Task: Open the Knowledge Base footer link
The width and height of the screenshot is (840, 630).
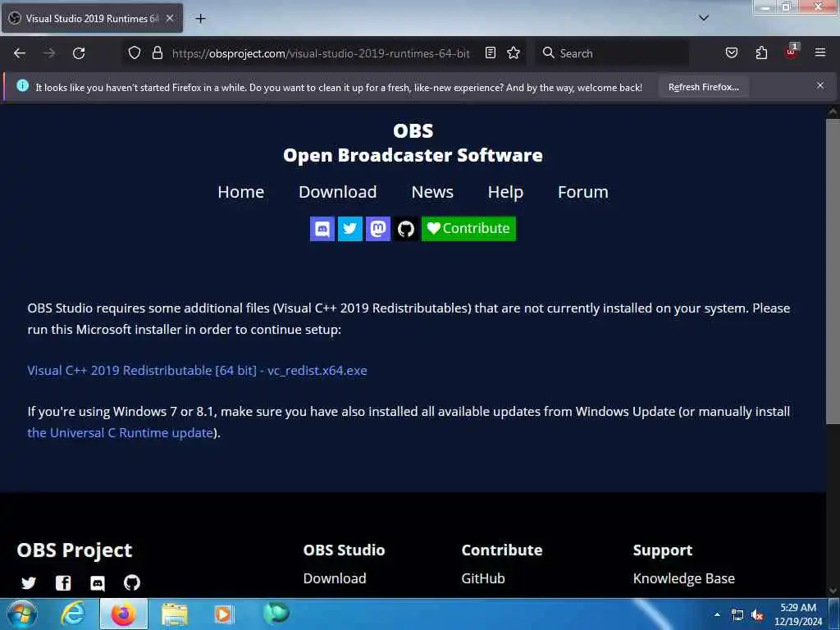Action: point(684,578)
